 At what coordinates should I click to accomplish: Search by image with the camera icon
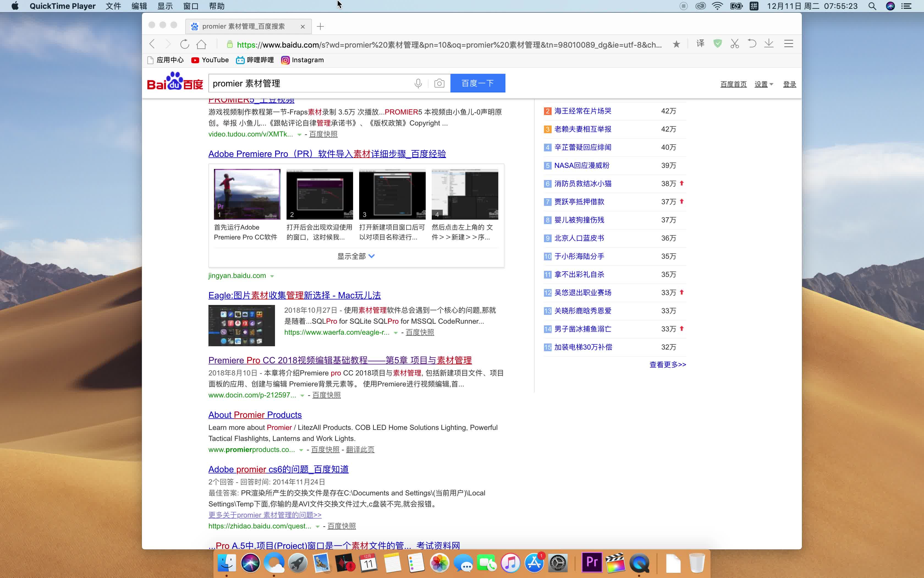(x=439, y=83)
